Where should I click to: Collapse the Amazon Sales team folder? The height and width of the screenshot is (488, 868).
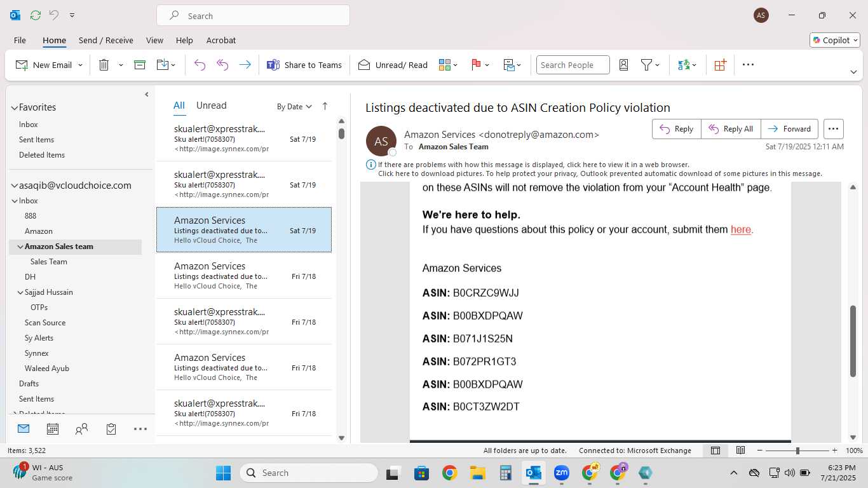(x=20, y=247)
